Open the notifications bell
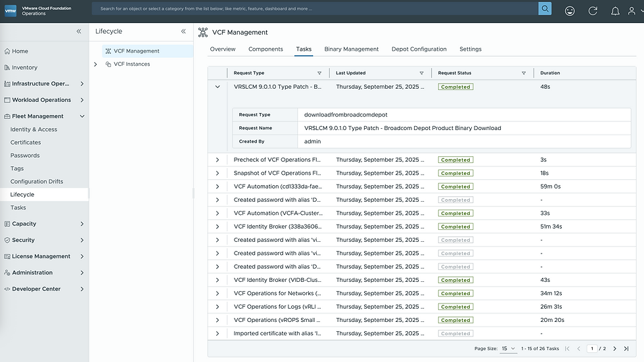Viewport: 644px width, 362px height. coord(615,11)
